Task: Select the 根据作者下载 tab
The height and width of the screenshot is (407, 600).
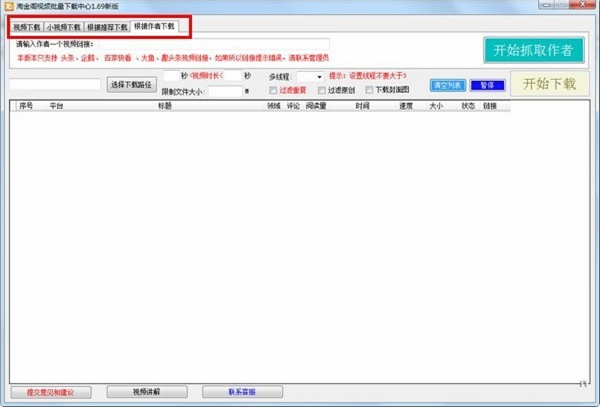Action: 154,26
